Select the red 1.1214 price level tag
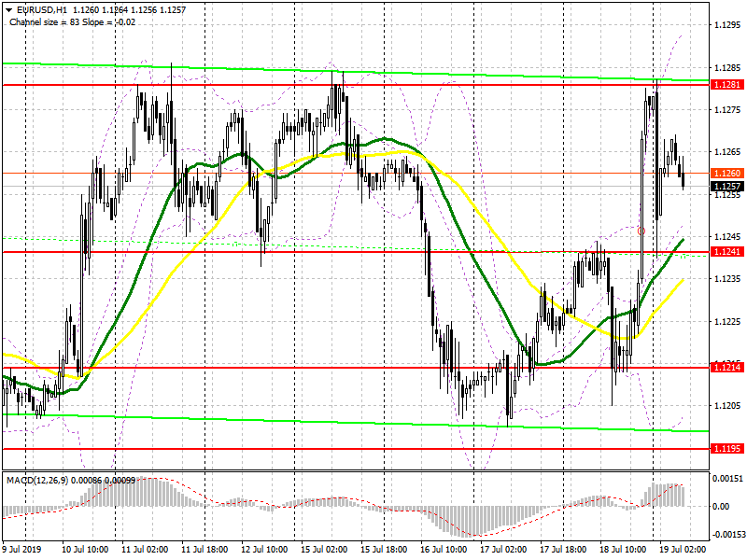Screen dimensions: 747x560 726,367
